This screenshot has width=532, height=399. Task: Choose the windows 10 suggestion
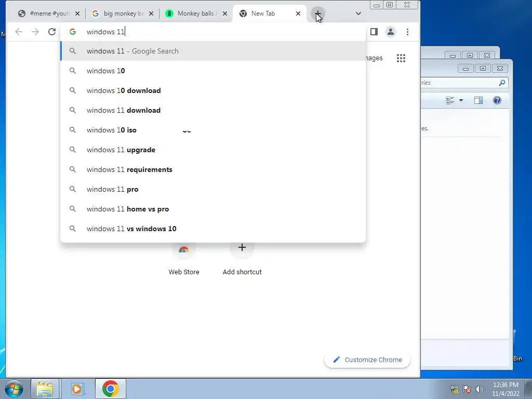pyautogui.click(x=213, y=71)
